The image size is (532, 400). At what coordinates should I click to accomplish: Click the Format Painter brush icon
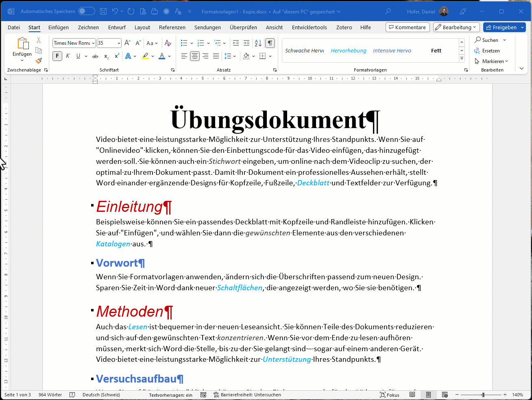(39, 61)
